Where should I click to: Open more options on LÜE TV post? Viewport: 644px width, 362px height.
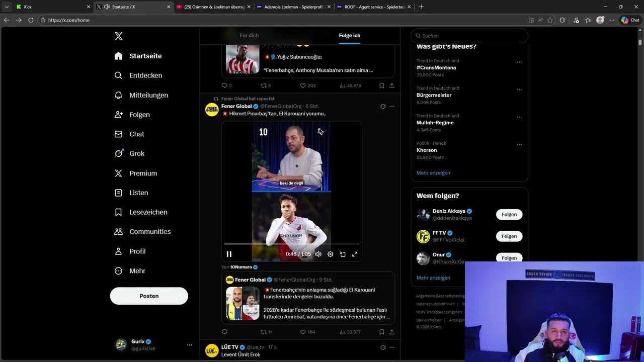click(392, 347)
